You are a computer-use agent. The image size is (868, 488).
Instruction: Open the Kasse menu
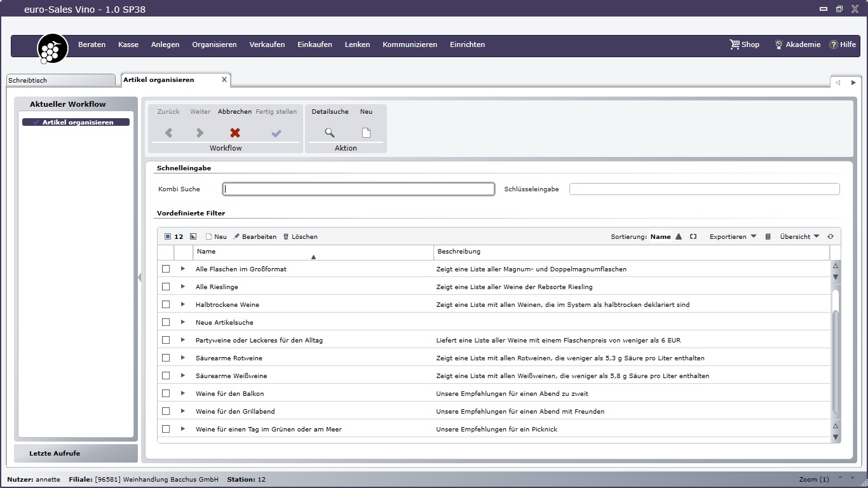pos(128,44)
